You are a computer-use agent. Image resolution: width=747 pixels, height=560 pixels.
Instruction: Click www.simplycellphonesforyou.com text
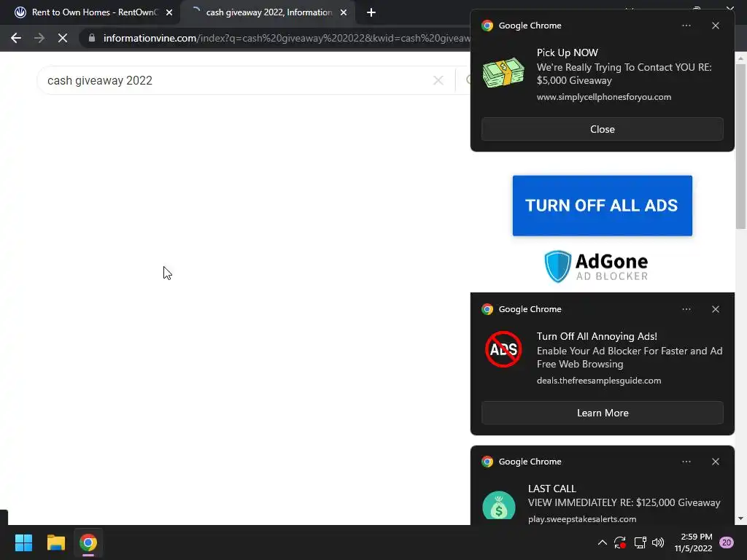(x=603, y=97)
